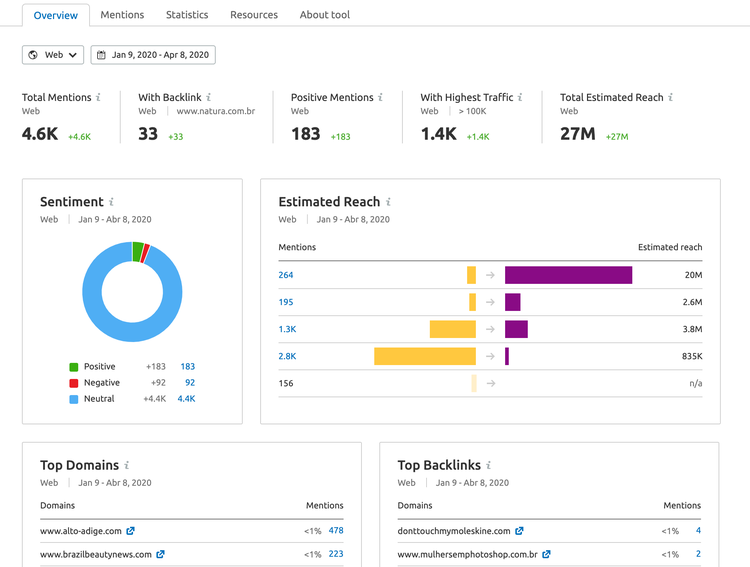This screenshot has height=567, width=750.
Task: Click the 264 mentions link
Action: tap(286, 275)
